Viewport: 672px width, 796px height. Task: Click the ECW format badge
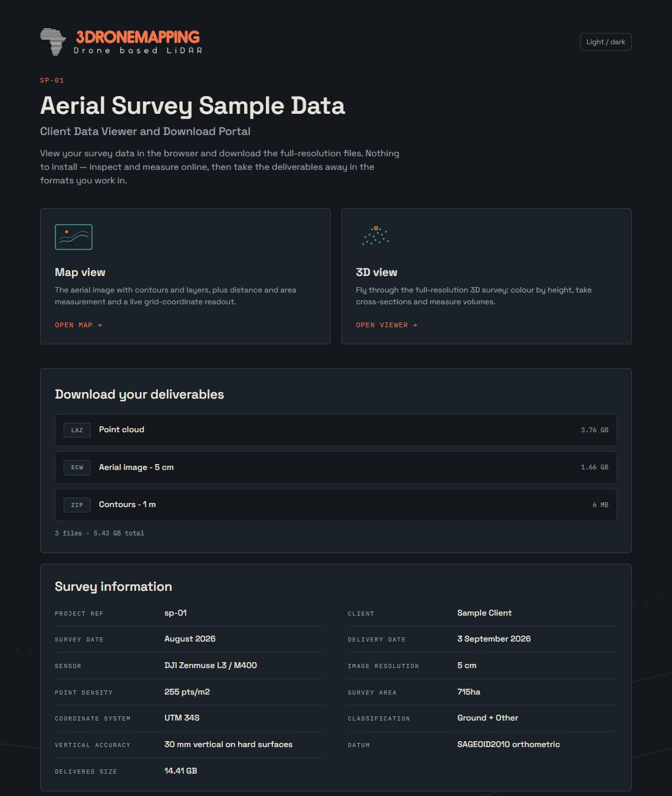[x=77, y=468]
